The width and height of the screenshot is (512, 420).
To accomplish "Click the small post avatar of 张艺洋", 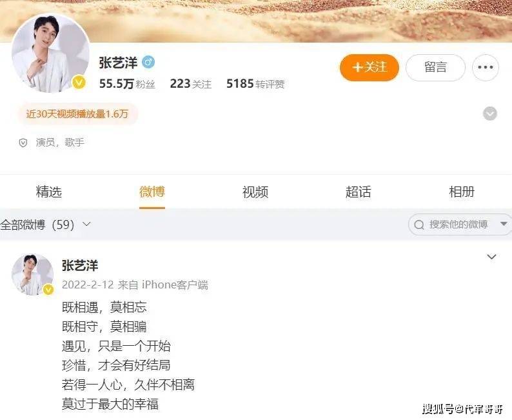I will [x=33, y=275].
